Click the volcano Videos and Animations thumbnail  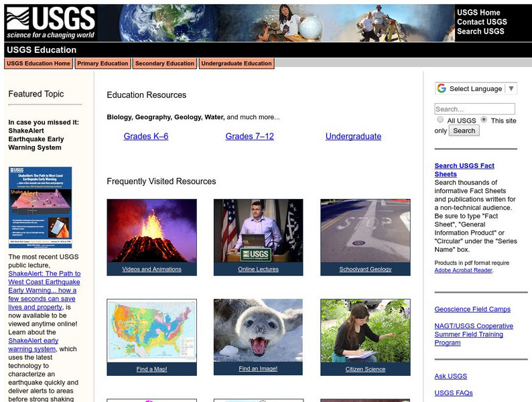[151, 230]
